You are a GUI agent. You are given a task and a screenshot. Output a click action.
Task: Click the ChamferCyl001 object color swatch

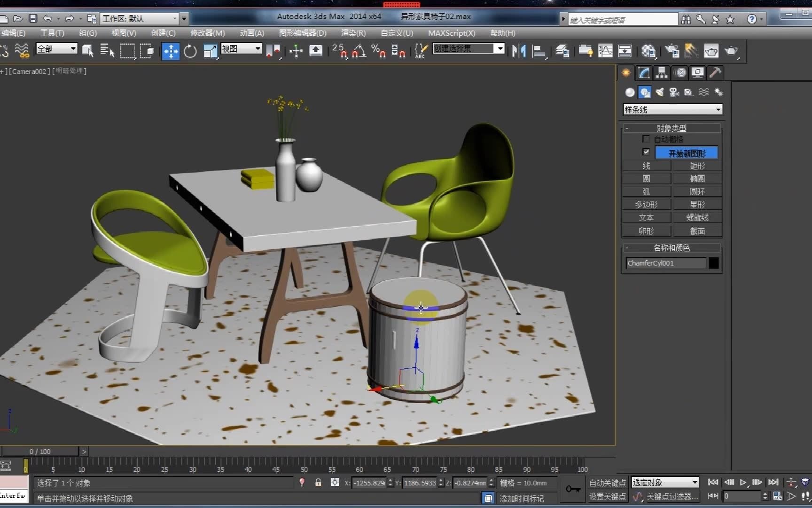pos(713,263)
